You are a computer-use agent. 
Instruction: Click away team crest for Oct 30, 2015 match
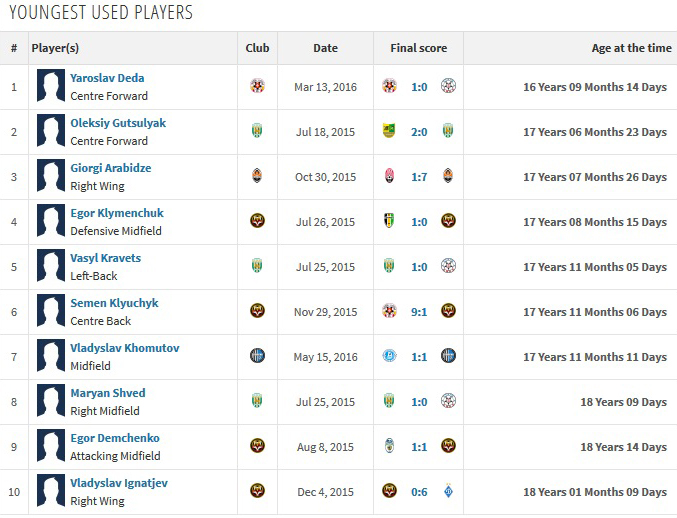tap(449, 176)
